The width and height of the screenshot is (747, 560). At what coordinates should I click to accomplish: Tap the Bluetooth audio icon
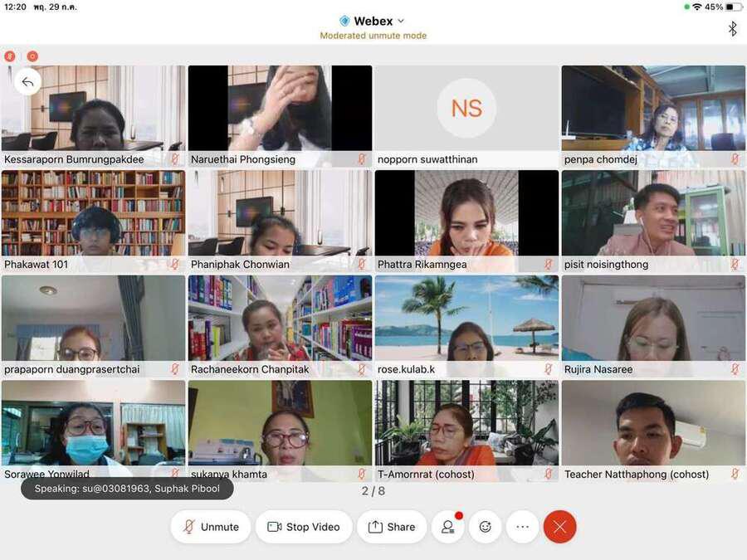[x=732, y=29]
